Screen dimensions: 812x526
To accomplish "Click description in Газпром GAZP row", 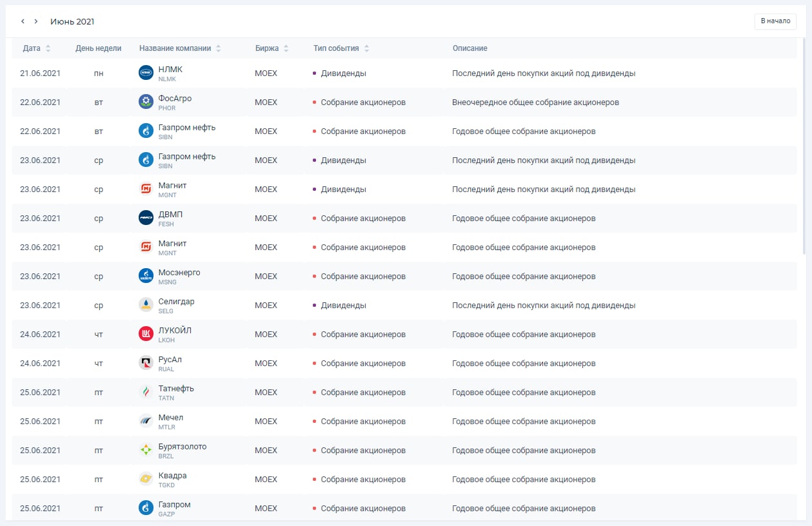I will click(x=524, y=508).
